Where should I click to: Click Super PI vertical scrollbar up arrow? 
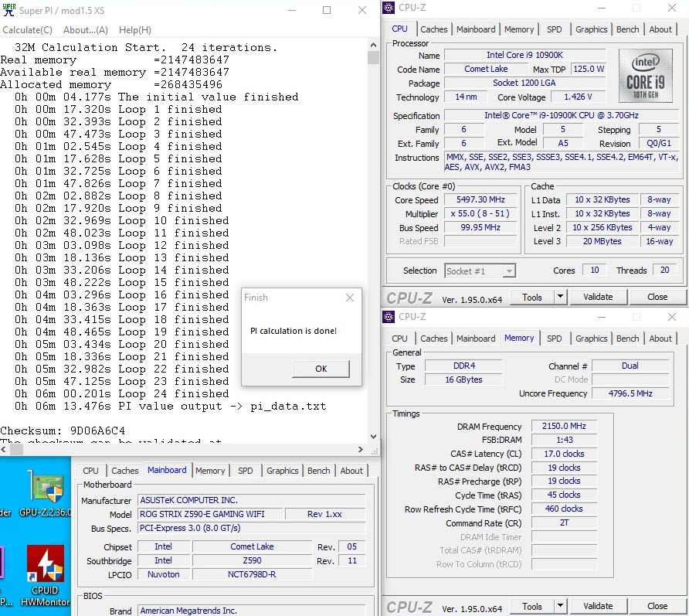point(373,45)
